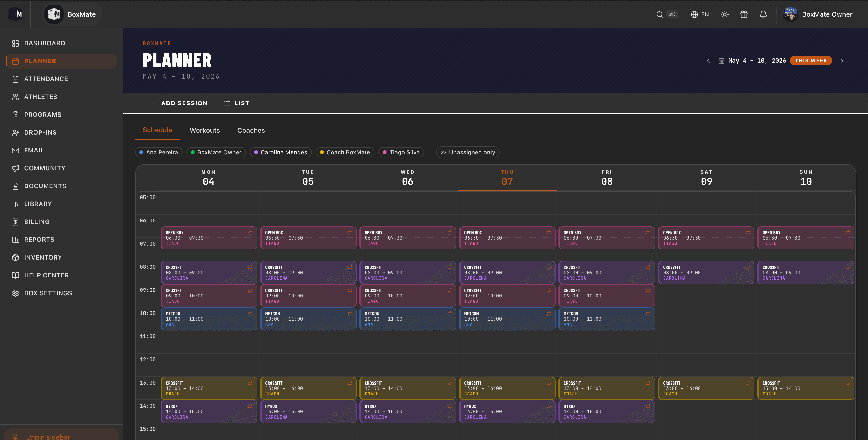Image resolution: width=868 pixels, height=440 pixels.
Task: Open Library in sidebar
Action: click(61, 204)
